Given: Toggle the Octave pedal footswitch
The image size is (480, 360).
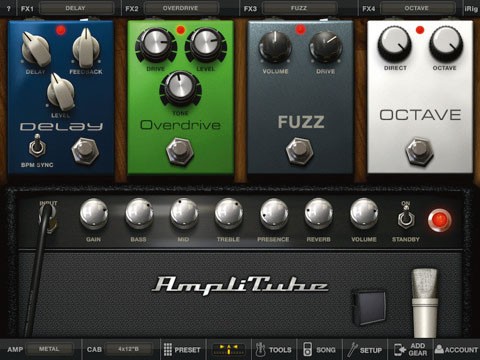Looking at the screenshot, I should 419,151.
